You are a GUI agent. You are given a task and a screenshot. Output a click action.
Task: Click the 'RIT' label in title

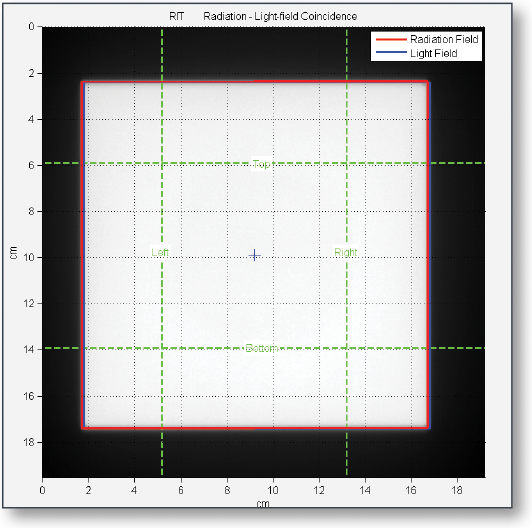click(x=176, y=16)
